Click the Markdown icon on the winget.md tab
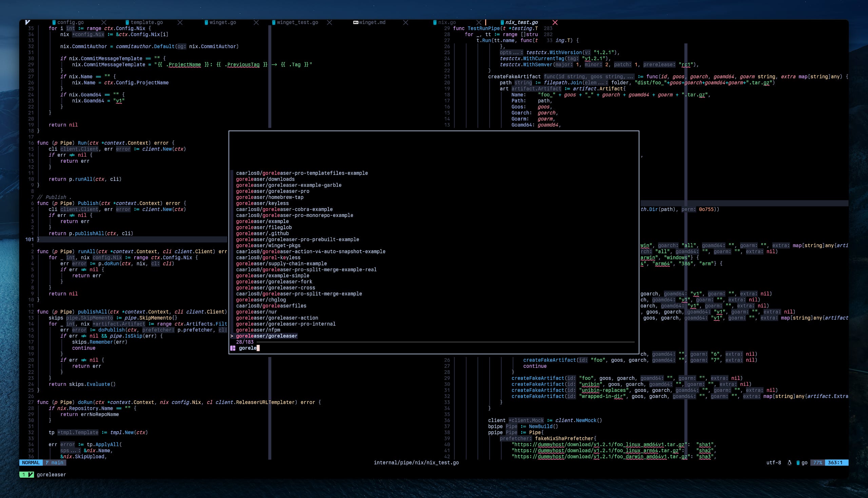Viewport: 868px width, 498px height. click(356, 22)
